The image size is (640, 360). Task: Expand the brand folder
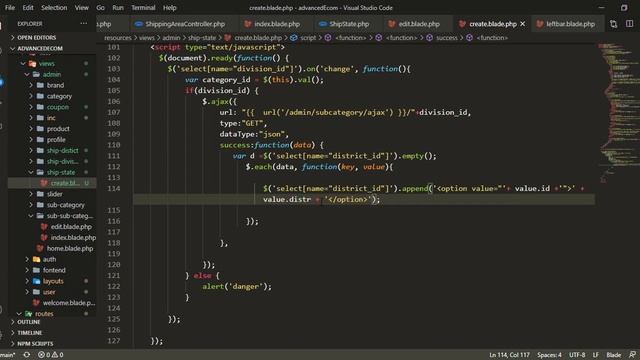click(52, 85)
